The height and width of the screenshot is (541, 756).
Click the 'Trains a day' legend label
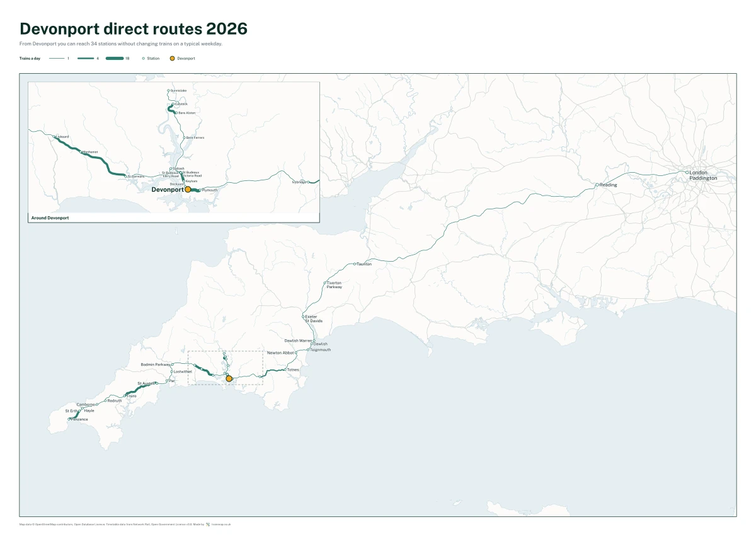point(30,58)
